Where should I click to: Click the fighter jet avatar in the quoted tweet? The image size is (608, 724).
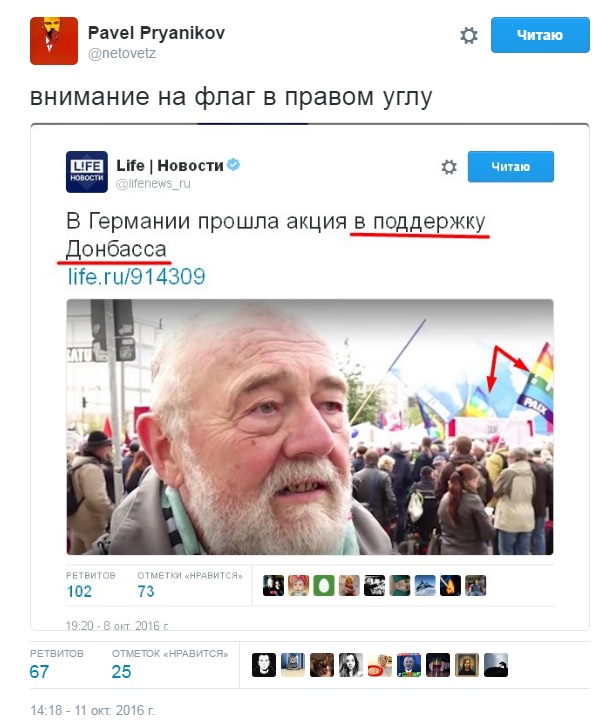425,585
